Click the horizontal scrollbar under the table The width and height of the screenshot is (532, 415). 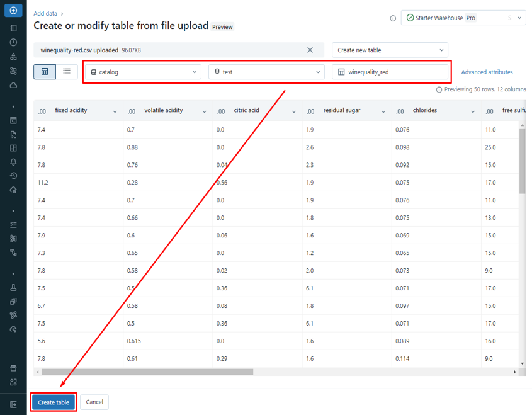point(147,372)
